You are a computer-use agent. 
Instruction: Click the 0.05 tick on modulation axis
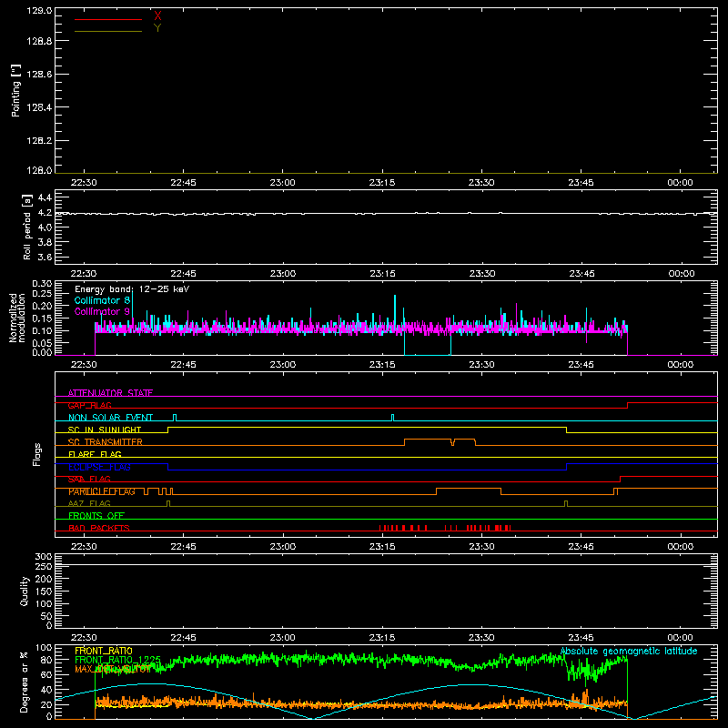coord(42,343)
